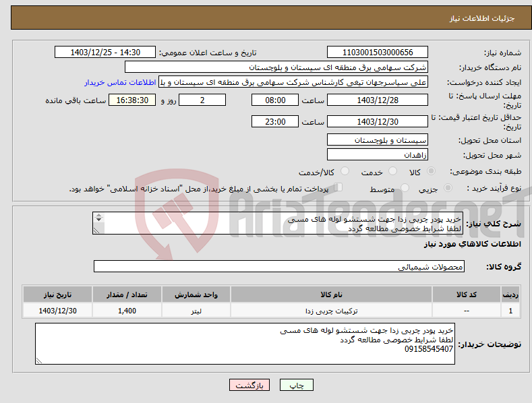Click the general description text area
Screen dimensions: 532x403
click(278, 223)
